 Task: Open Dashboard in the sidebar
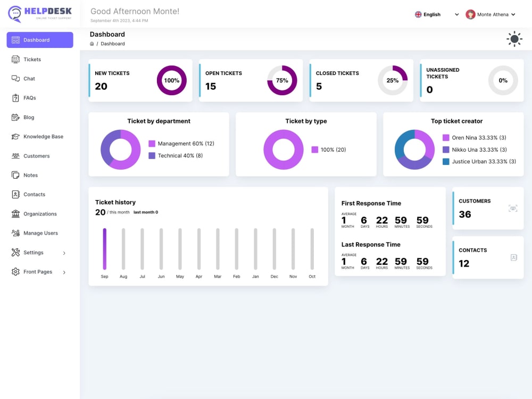click(x=40, y=40)
